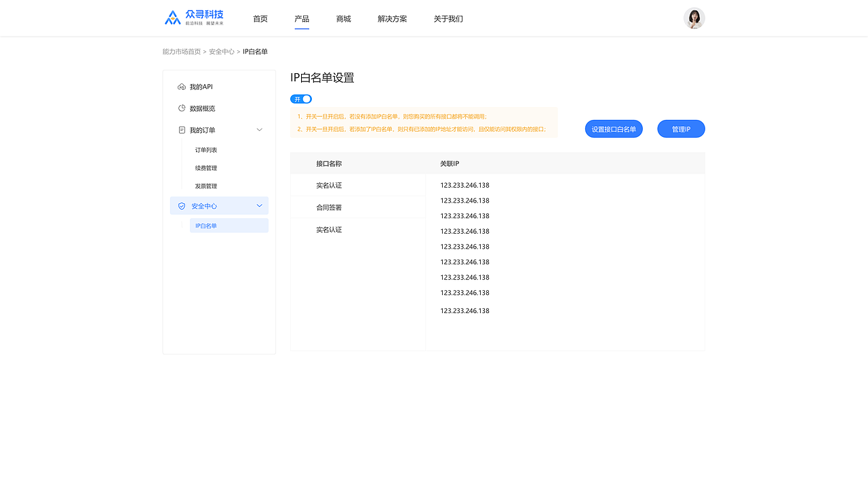868x488 pixels.
Task: Switch to the 商城 menu item
Action: (343, 18)
